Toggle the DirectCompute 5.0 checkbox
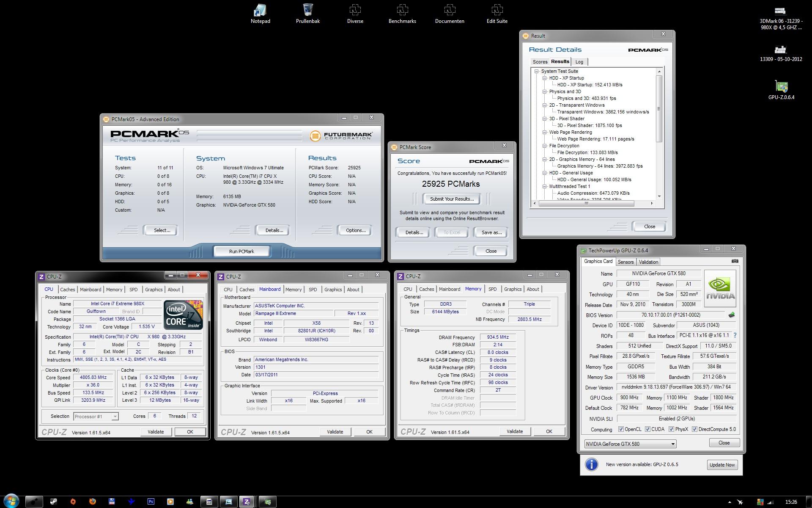This screenshot has width=812, height=508. click(x=694, y=429)
